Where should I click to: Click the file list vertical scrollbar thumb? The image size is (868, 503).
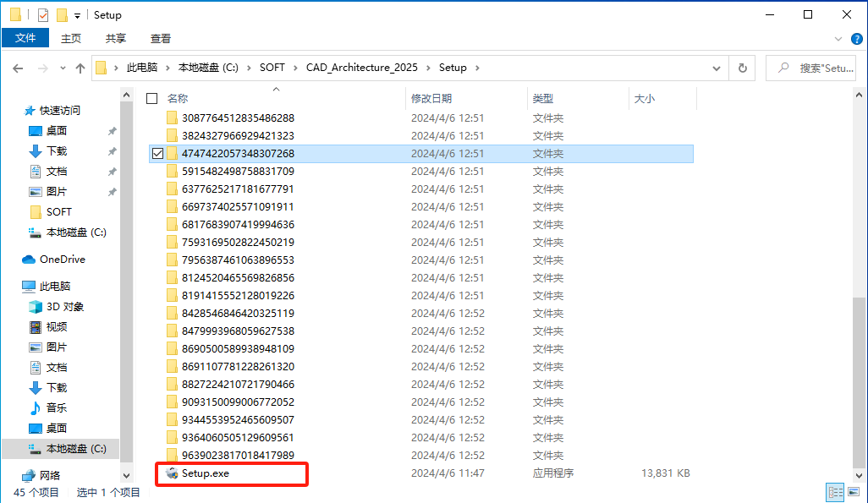pos(860,382)
